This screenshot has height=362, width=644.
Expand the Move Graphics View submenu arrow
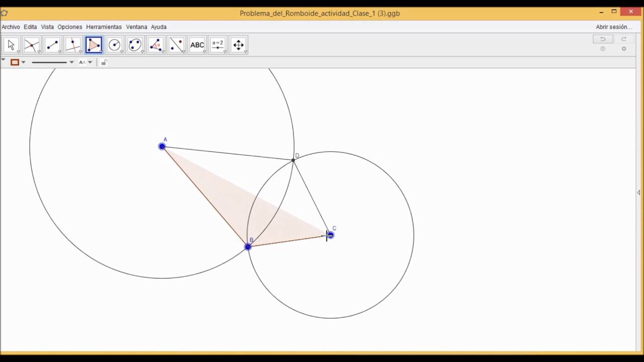click(246, 52)
